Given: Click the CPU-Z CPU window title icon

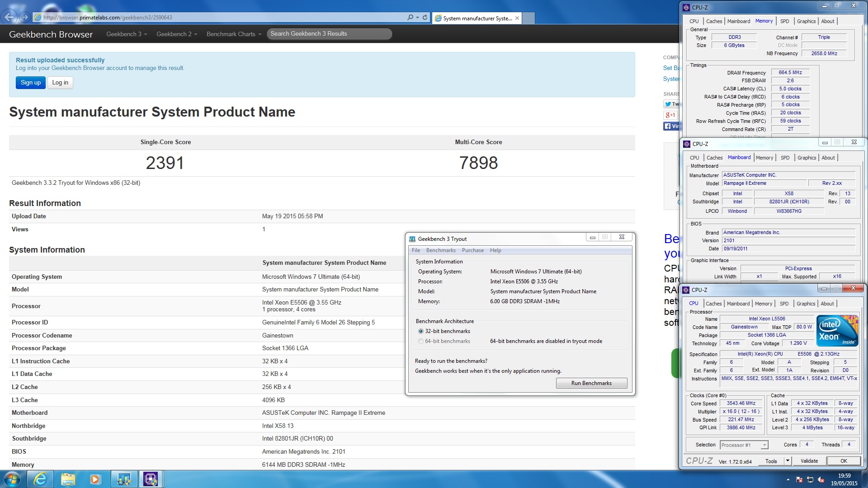Looking at the screenshot, I should [x=686, y=290].
